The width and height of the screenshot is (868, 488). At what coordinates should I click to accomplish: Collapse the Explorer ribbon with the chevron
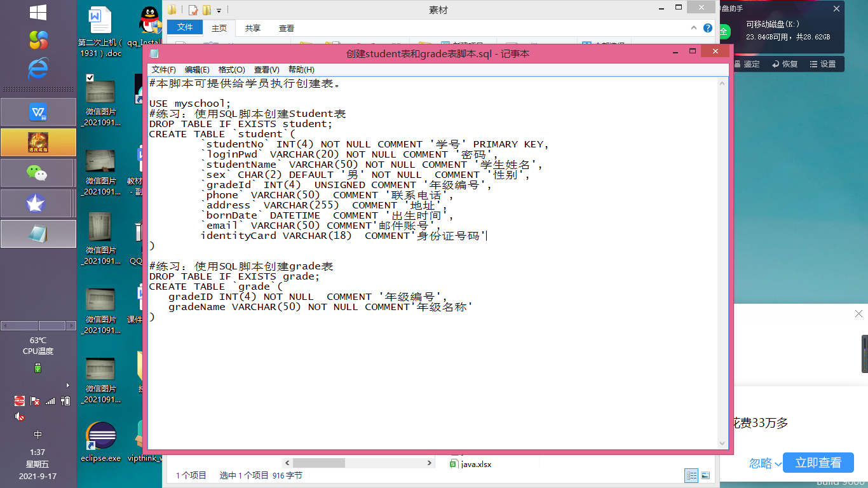click(695, 28)
